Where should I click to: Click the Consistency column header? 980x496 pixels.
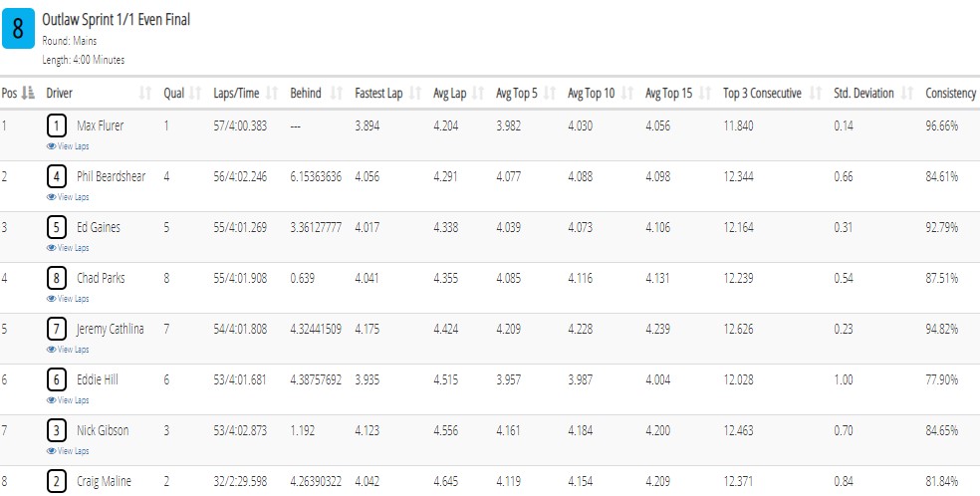951,94
